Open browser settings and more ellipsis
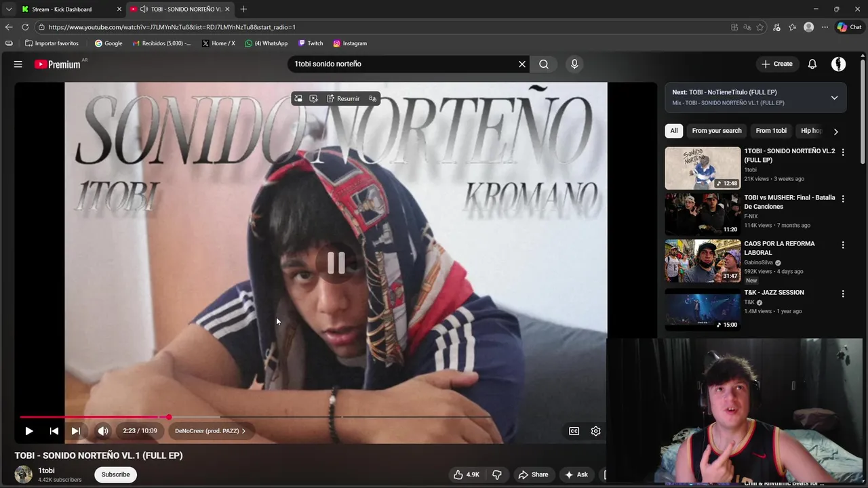868x488 pixels. click(x=825, y=27)
